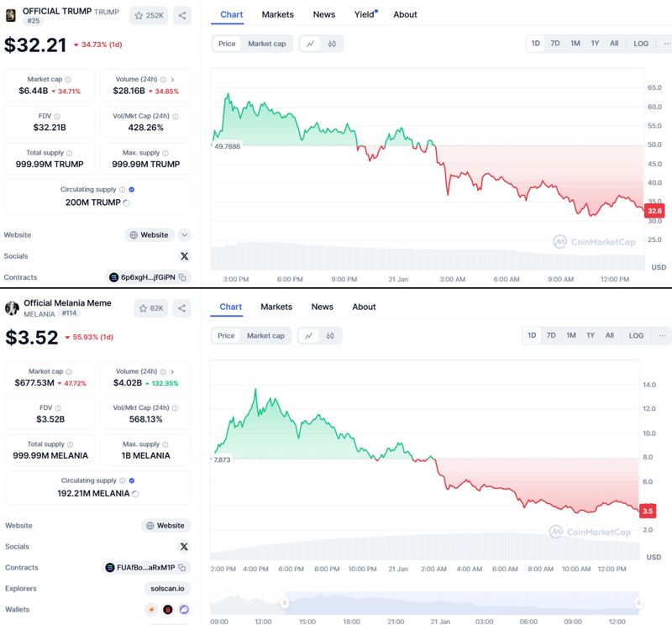Viewport: 672px width, 625px height.
Task: Open the solscan.io explorer link
Action: [168, 589]
